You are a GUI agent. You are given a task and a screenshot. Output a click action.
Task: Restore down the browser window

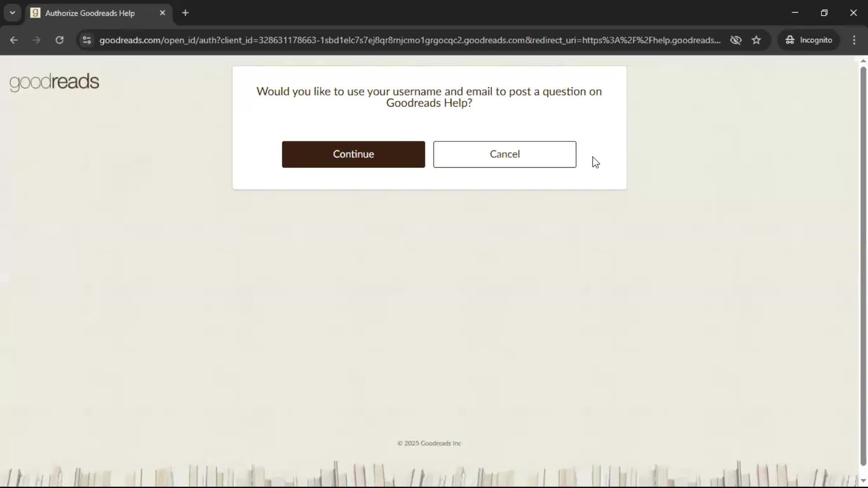824,13
